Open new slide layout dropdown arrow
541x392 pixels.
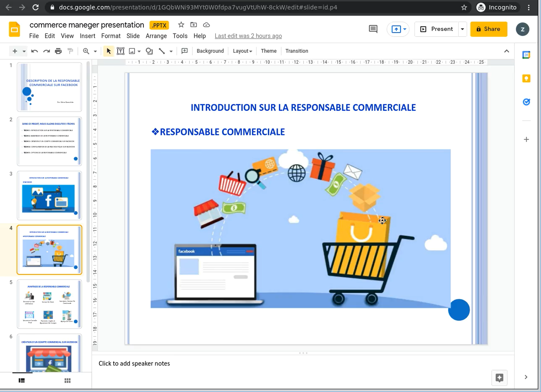click(24, 51)
